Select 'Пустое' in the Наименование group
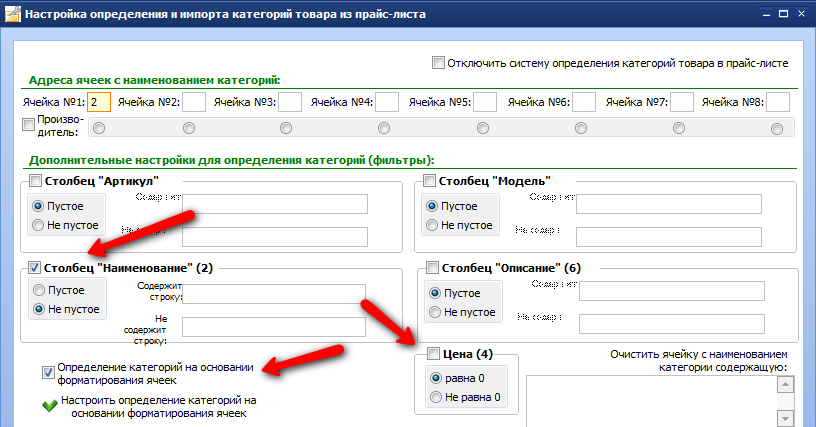The width and height of the screenshot is (816, 427). tap(39, 290)
